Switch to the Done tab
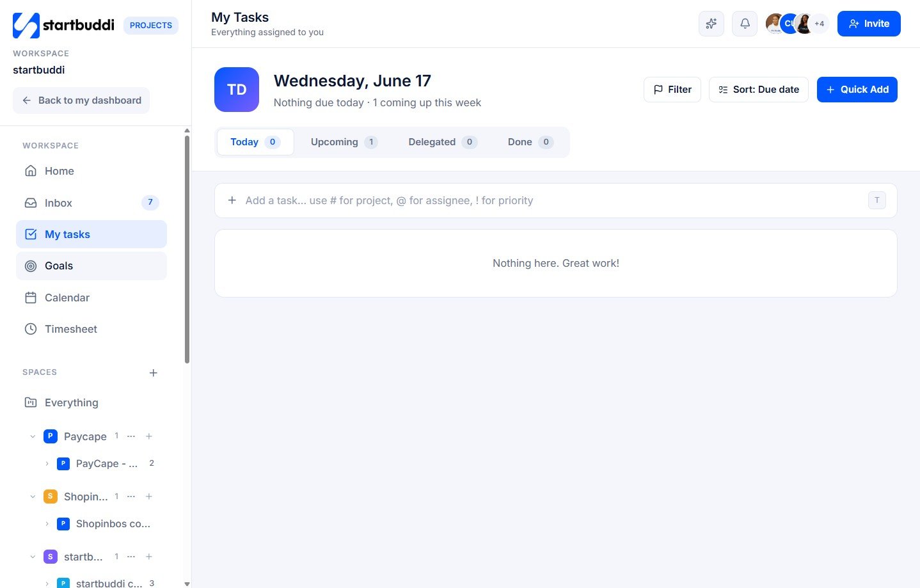Viewport: 920px width, 588px height. [530, 142]
